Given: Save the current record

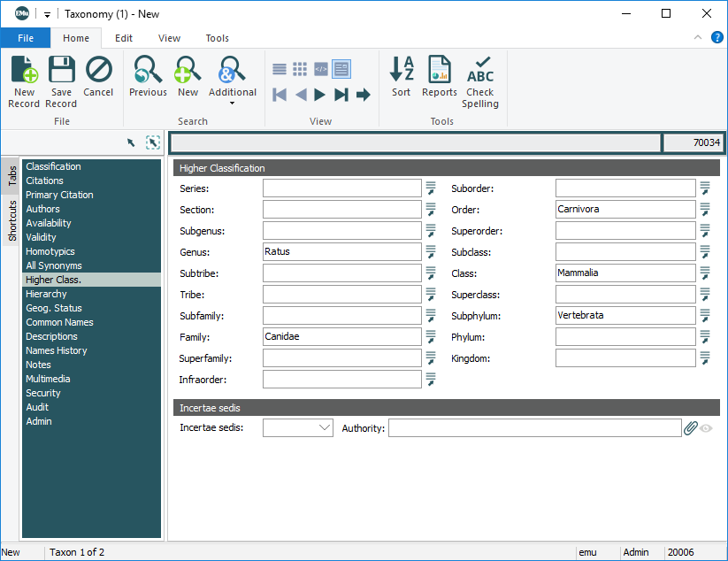Looking at the screenshot, I should tap(61, 71).
